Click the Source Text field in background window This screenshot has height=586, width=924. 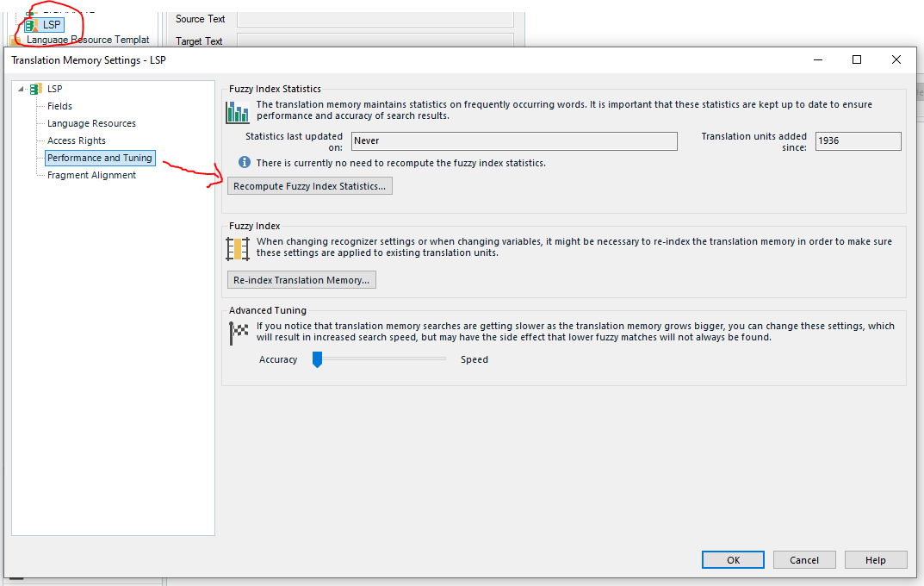tap(375, 20)
